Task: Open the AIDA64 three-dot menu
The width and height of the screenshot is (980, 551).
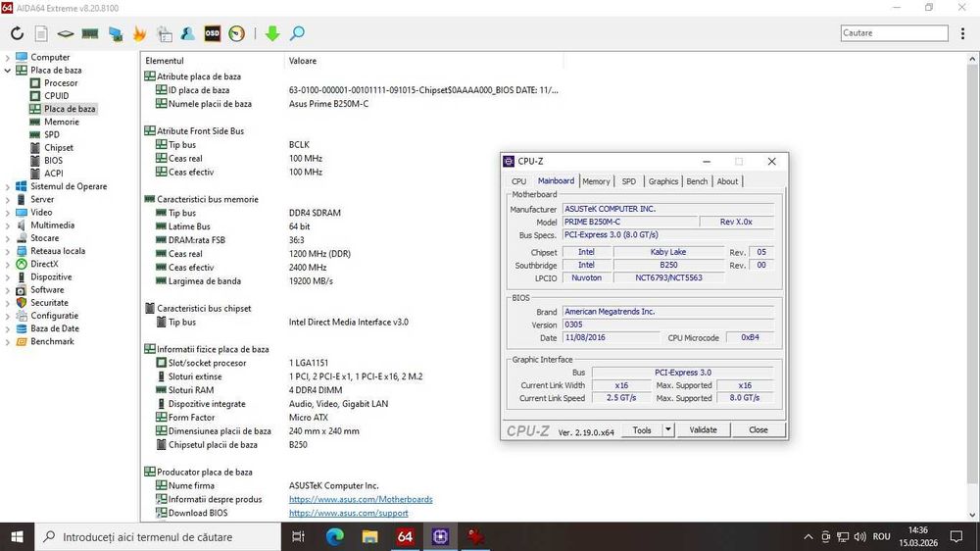Action: [962, 33]
